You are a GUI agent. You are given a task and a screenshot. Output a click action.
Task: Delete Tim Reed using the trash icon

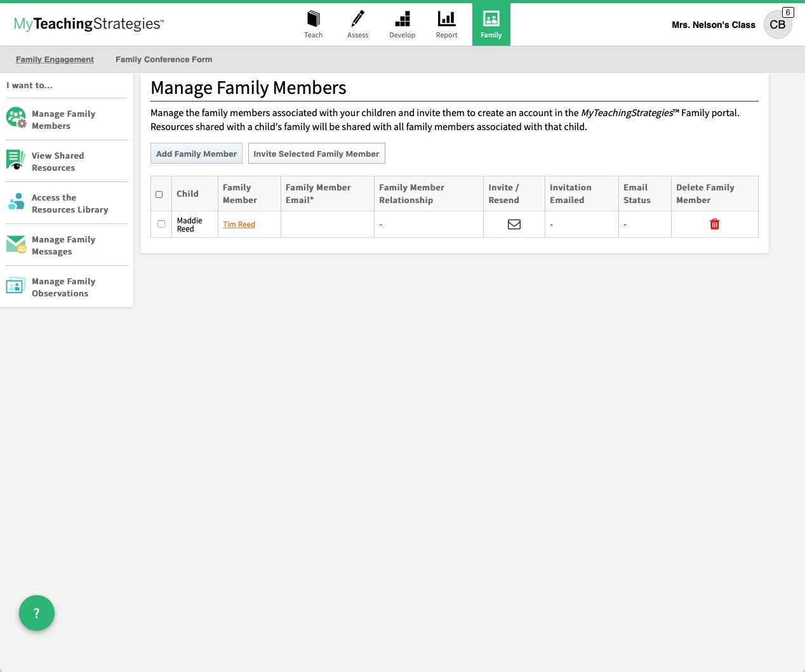point(714,224)
